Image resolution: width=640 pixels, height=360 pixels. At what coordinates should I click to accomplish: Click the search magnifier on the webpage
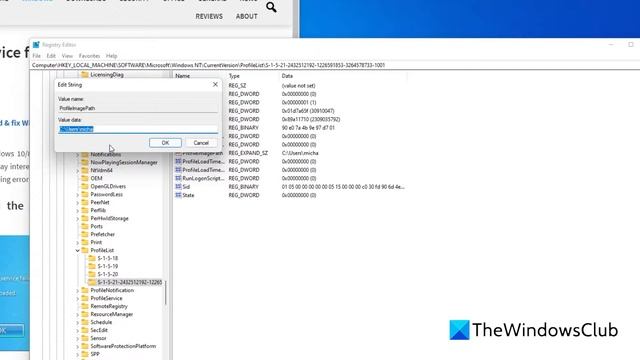point(271,7)
